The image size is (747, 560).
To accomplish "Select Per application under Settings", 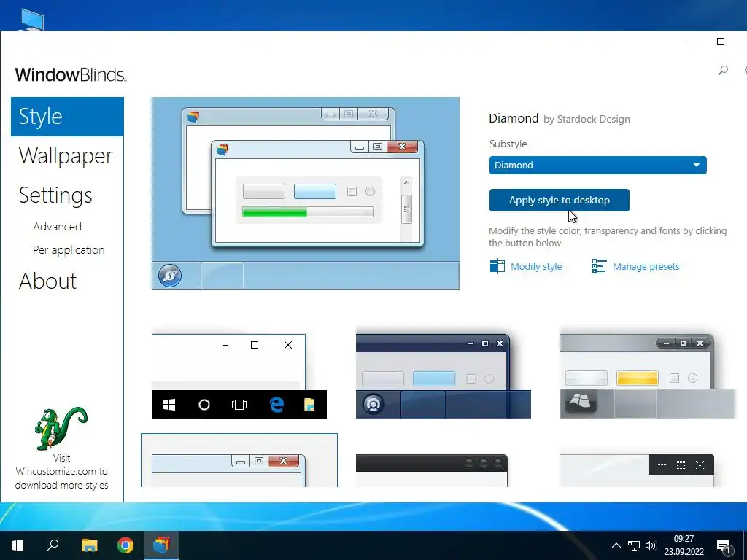I will [69, 250].
